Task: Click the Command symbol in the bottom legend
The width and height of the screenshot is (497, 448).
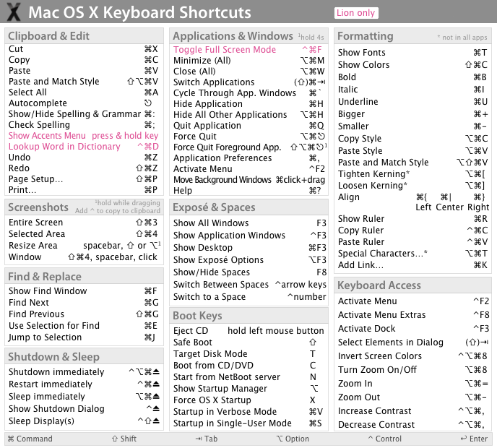Action: click(x=11, y=439)
